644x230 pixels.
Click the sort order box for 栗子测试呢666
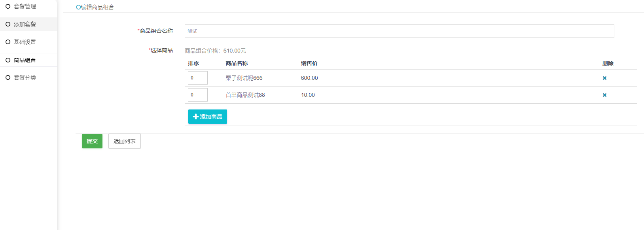click(197, 78)
